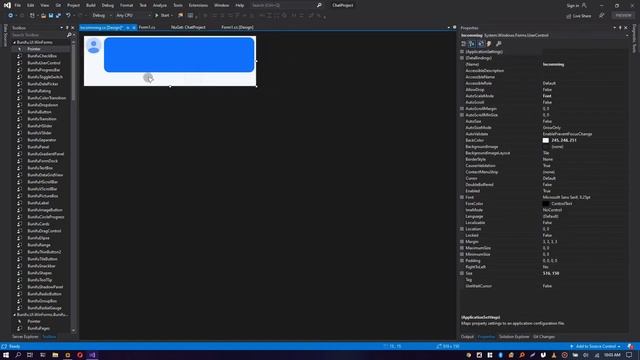Click the Save toolbar icon
This screenshot has height=360, width=640.
[x=51, y=16]
